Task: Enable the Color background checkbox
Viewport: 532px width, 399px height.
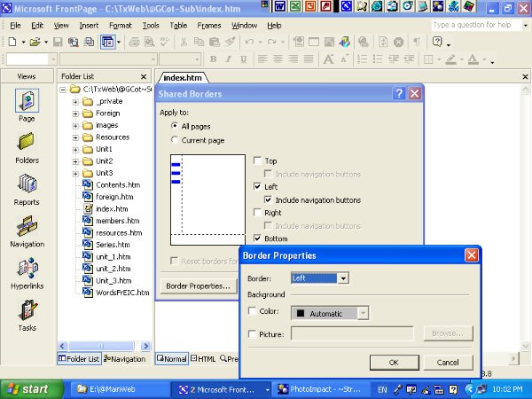Action: tap(253, 311)
